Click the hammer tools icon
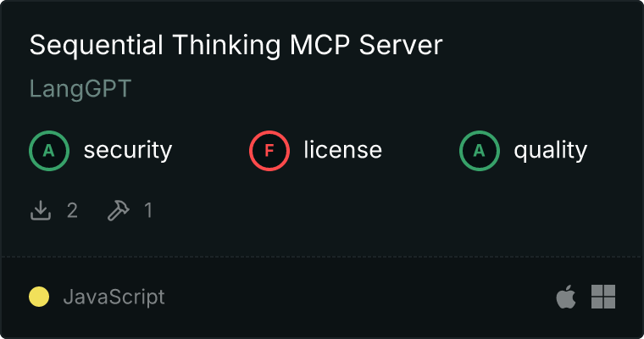Viewport: 644px width, 339px height. tap(119, 210)
